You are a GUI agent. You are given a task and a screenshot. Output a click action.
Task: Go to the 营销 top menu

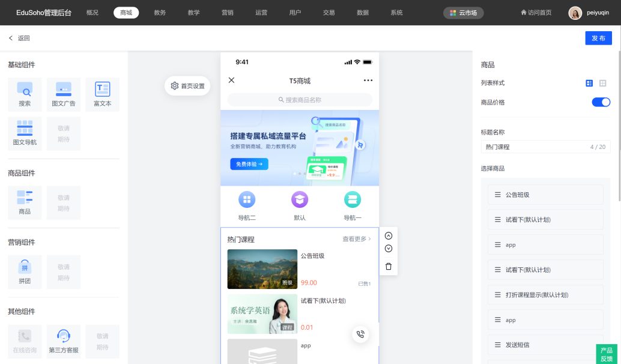click(228, 13)
